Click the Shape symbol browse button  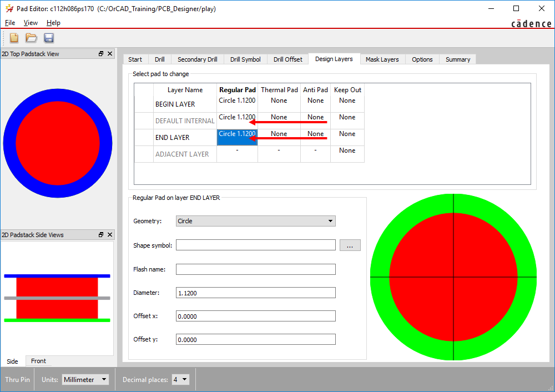(x=350, y=245)
